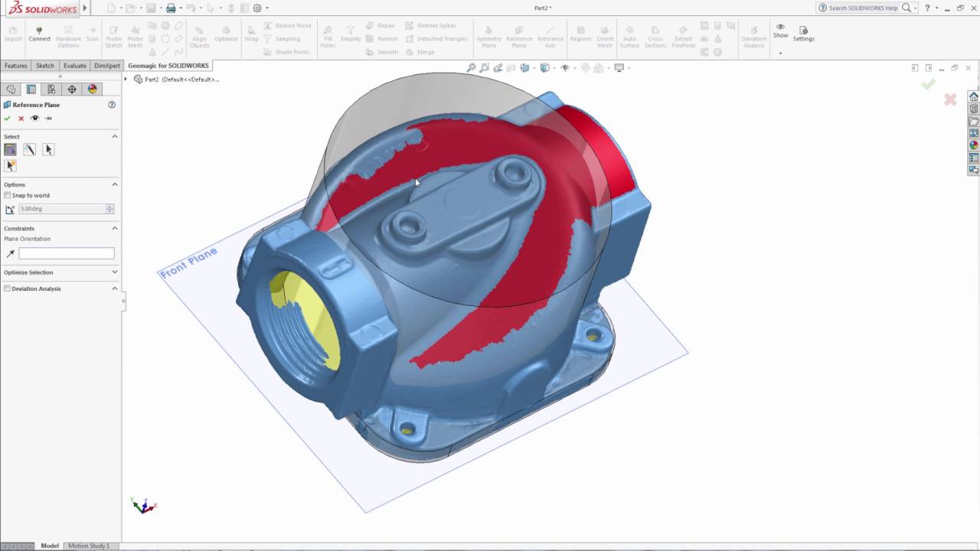The height and width of the screenshot is (551, 980).
Task: Switch to PropertyManager panel tab
Action: 31,90
